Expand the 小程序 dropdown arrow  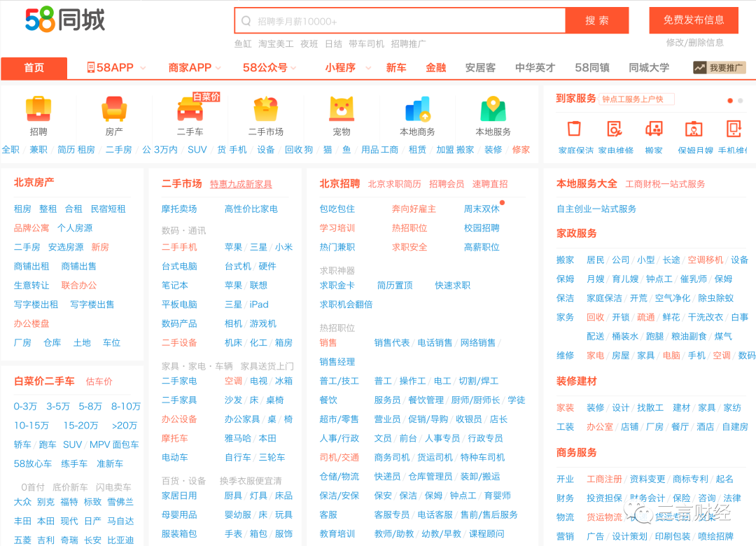(368, 68)
